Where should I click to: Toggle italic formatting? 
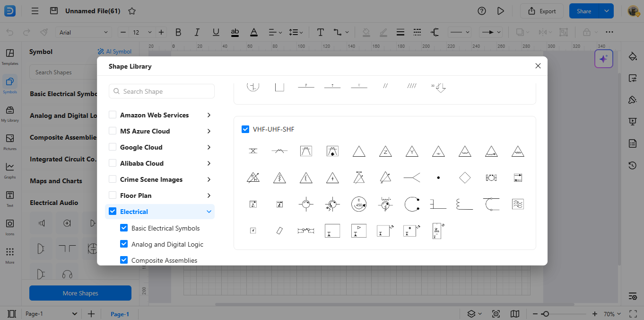[197, 32]
